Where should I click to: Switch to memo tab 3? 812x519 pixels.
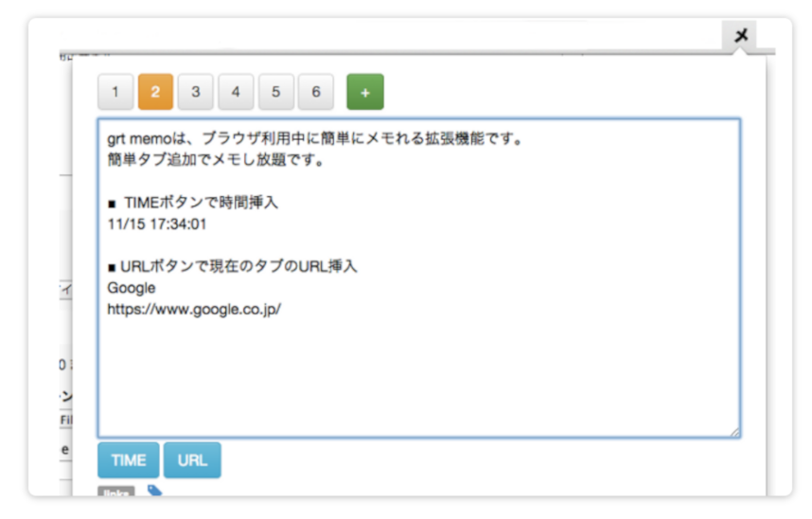[195, 92]
